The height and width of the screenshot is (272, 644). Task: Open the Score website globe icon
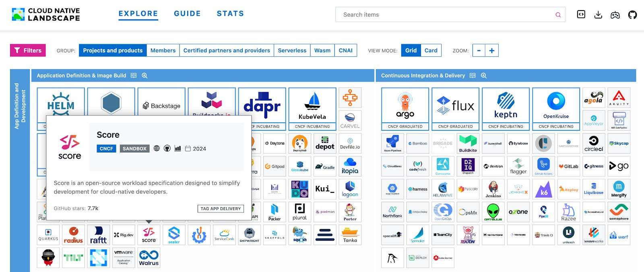(x=157, y=148)
